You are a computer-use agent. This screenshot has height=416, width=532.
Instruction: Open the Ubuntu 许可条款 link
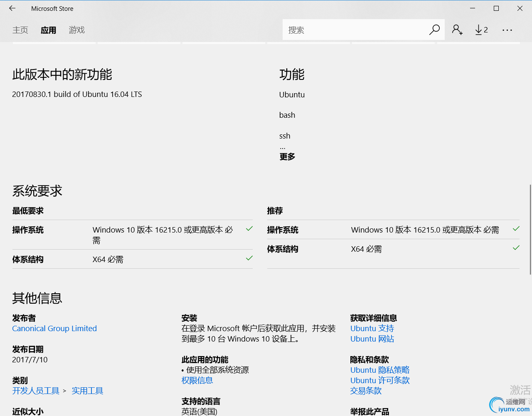click(380, 380)
